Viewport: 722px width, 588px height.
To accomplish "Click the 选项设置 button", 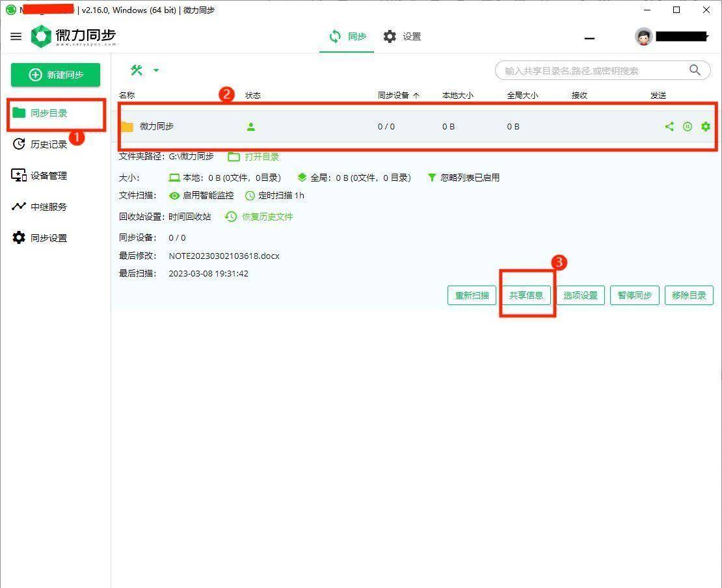I will point(580,295).
